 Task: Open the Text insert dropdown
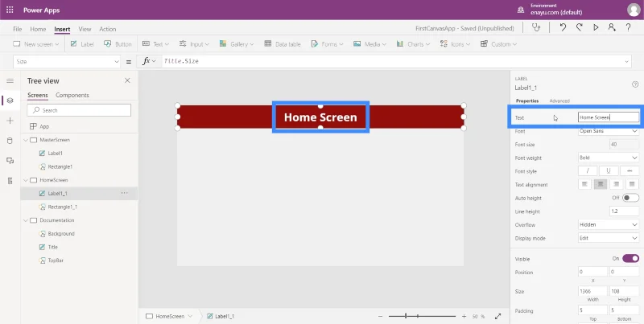pos(155,44)
